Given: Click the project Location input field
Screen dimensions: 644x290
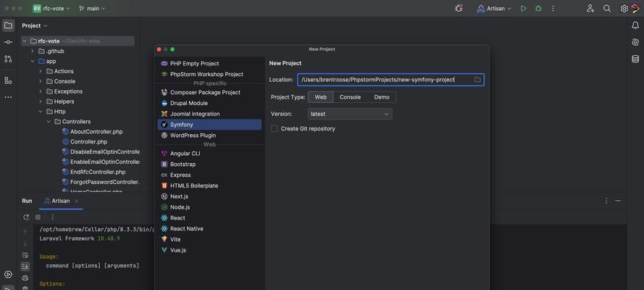Looking at the screenshot, I should 390,80.
